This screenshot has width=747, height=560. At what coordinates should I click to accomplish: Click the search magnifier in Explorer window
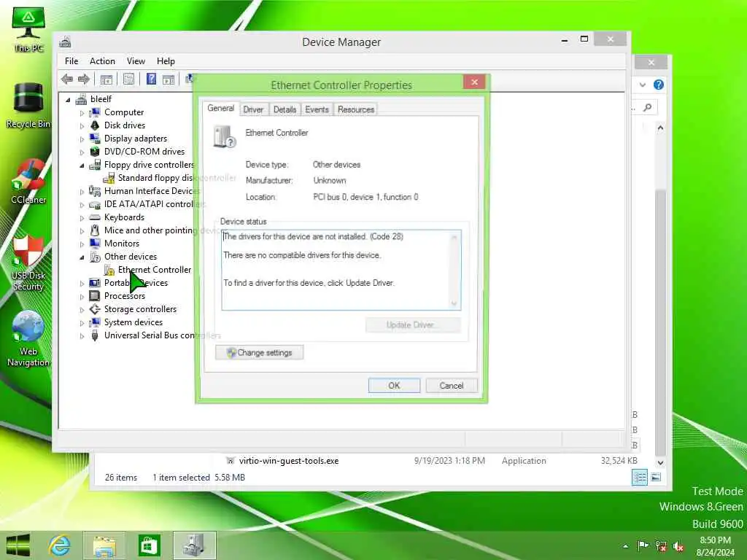(x=648, y=108)
